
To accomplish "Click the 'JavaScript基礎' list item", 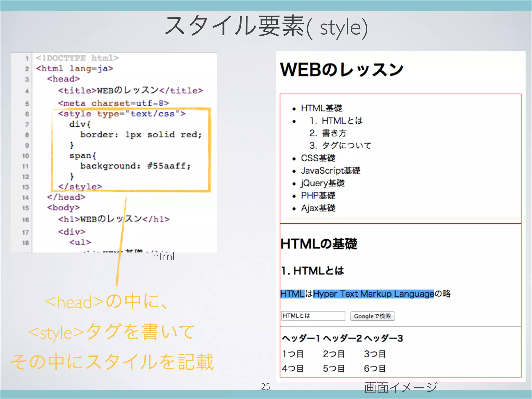I will click(330, 170).
